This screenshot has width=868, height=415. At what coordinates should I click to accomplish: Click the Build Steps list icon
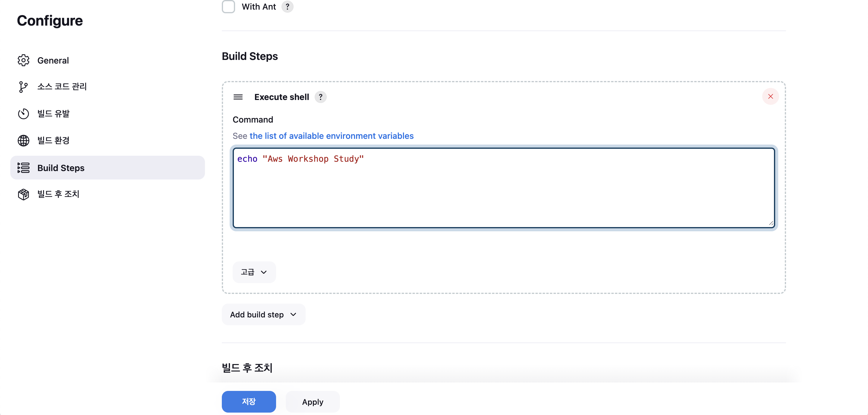pos(23,168)
